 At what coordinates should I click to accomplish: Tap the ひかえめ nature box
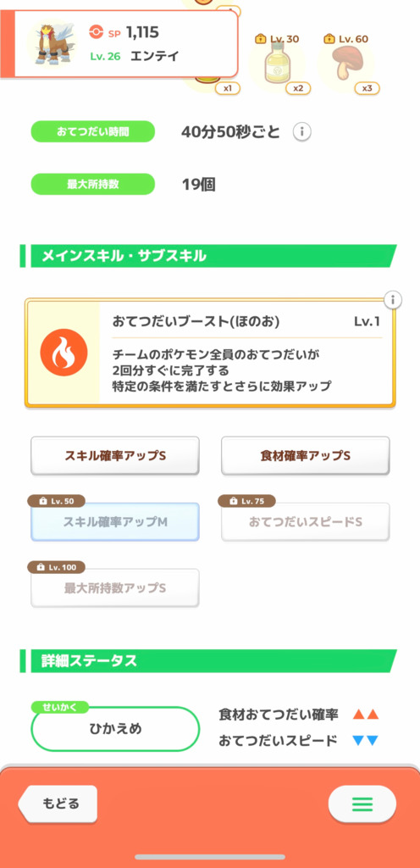115,728
